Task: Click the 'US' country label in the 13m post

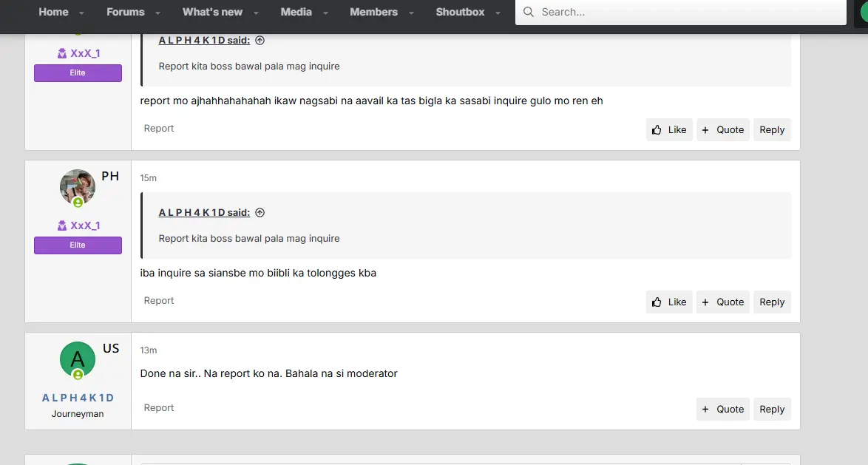Action: (x=111, y=348)
